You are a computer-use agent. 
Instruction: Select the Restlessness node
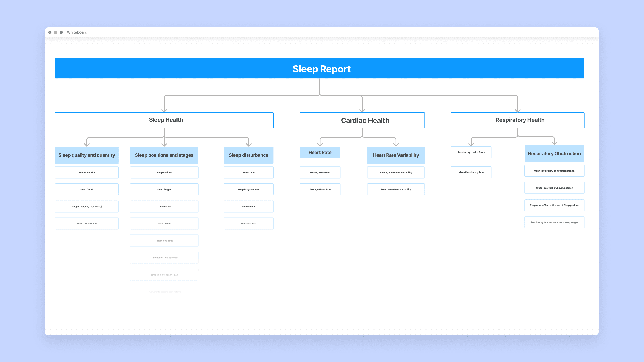249,224
